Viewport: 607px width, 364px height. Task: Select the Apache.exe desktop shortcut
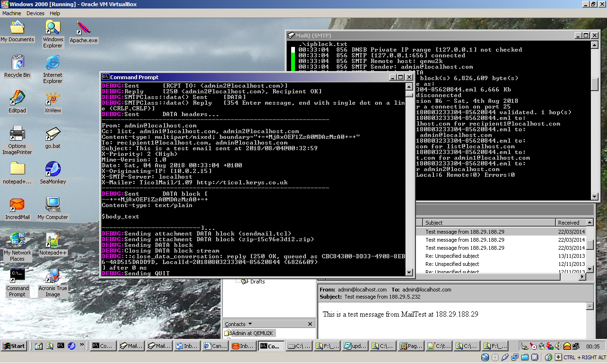[x=83, y=32]
